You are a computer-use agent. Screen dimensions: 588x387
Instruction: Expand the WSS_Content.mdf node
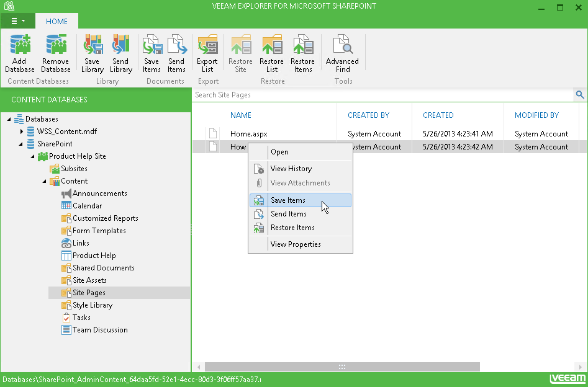21,131
